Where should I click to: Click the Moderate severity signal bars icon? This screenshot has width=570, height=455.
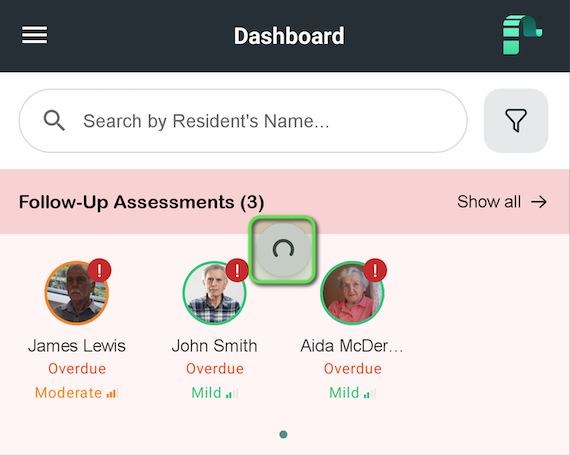pos(112,393)
